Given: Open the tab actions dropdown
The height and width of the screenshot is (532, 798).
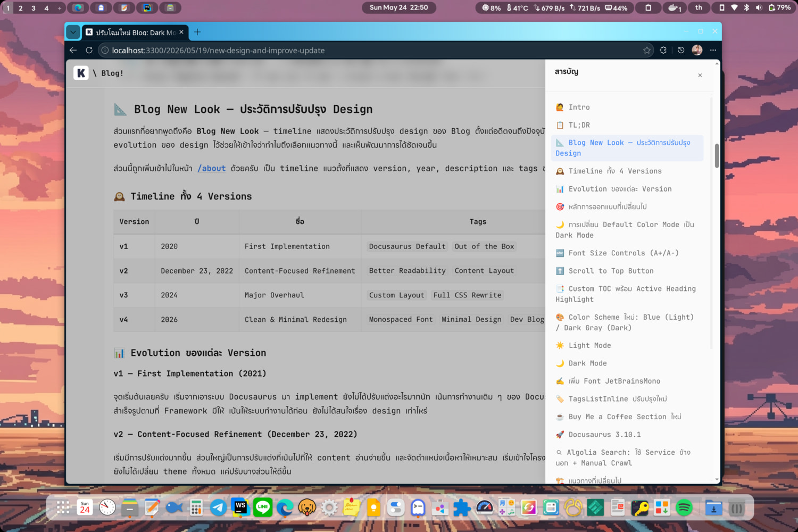Looking at the screenshot, I should click(x=73, y=32).
